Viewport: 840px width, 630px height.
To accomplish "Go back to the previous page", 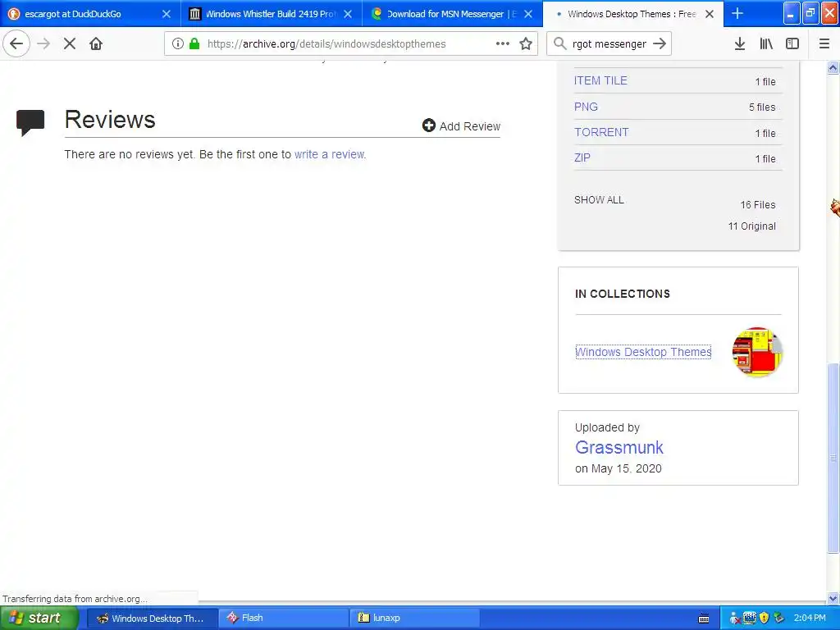I will tap(16, 43).
